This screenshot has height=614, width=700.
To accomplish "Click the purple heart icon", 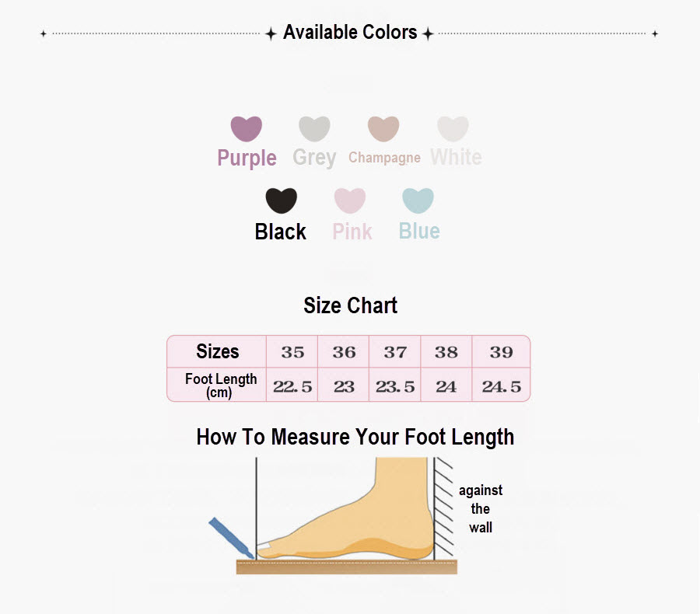I will click(246, 128).
